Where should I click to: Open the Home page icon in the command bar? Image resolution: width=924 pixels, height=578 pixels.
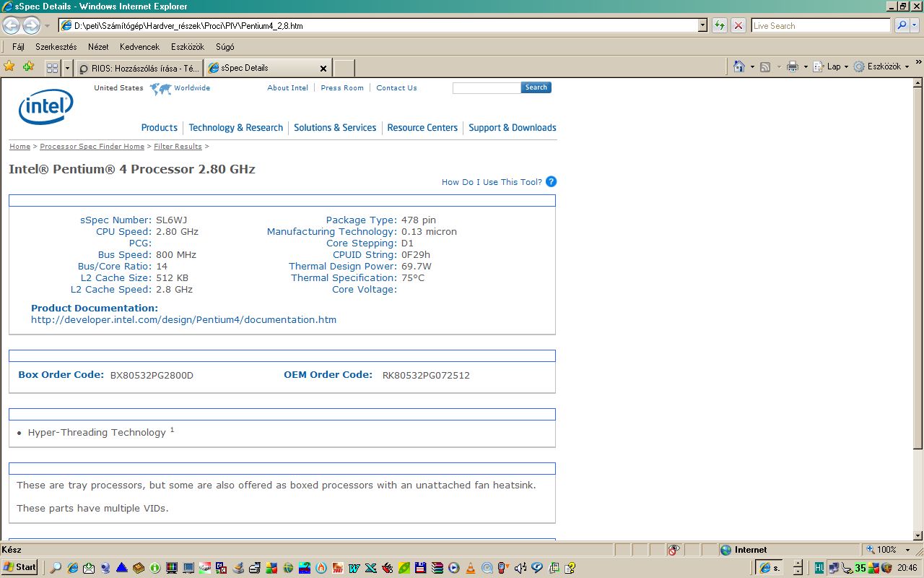[738, 66]
